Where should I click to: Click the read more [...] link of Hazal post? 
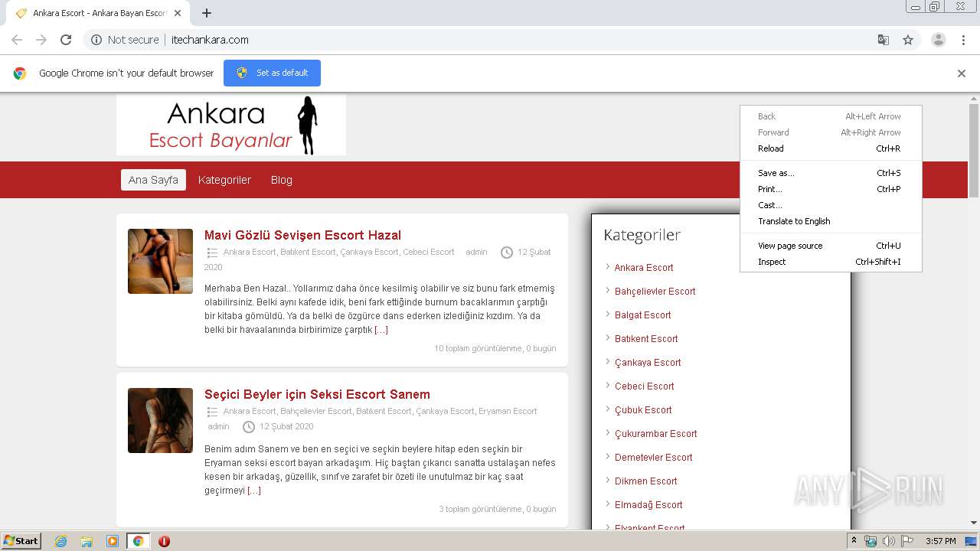(381, 330)
